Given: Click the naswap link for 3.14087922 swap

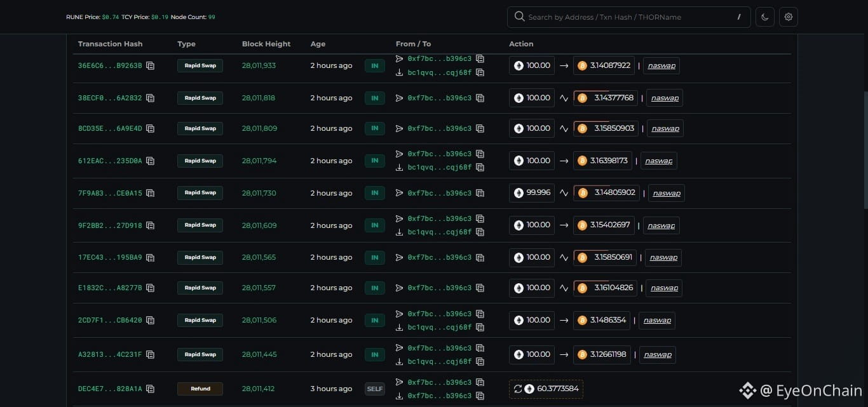Looking at the screenshot, I should (x=661, y=65).
